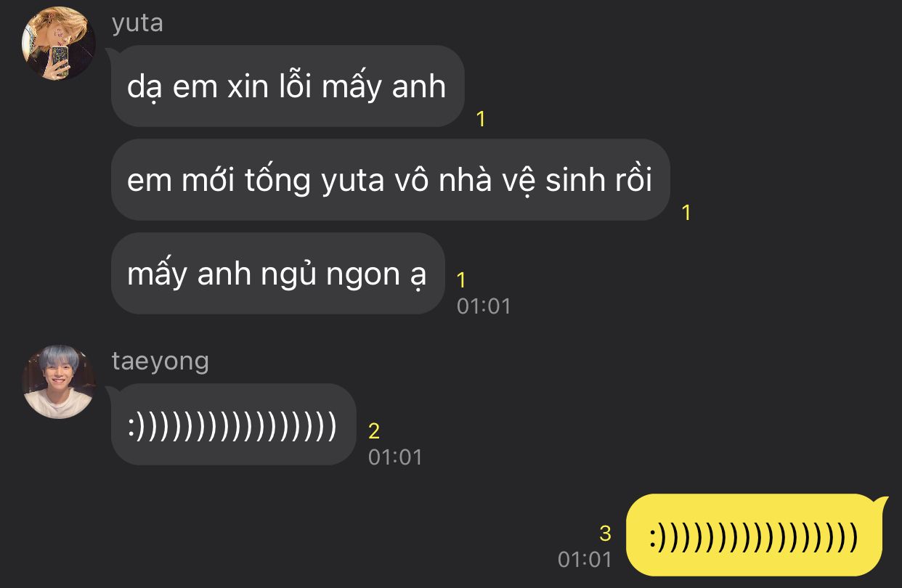
Task: Tap unread count beside 'ngủ ngon ạ'
Action: tap(460, 279)
